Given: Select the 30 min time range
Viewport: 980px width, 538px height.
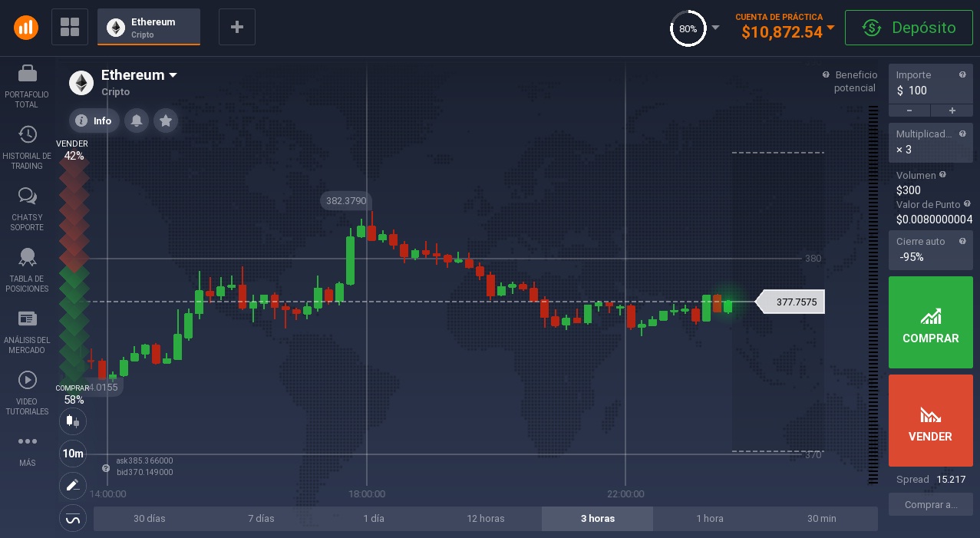Looking at the screenshot, I should pos(822,519).
